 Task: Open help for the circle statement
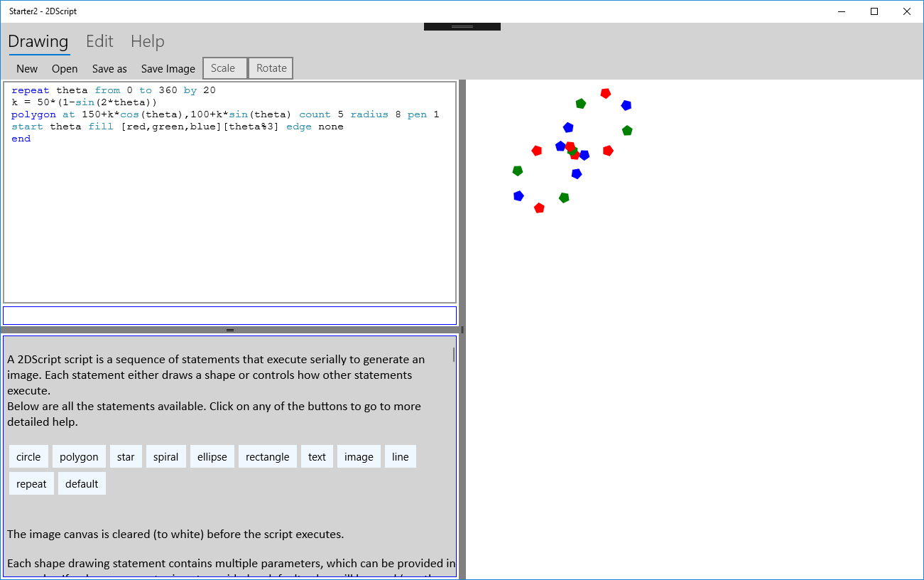click(x=28, y=456)
